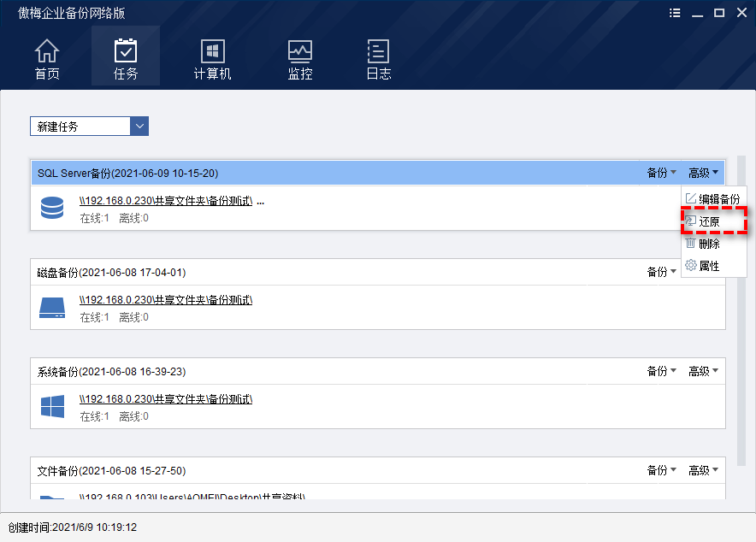Open the 首页 home icon
Screen dimensions: 756x542
pyautogui.click(x=47, y=59)
